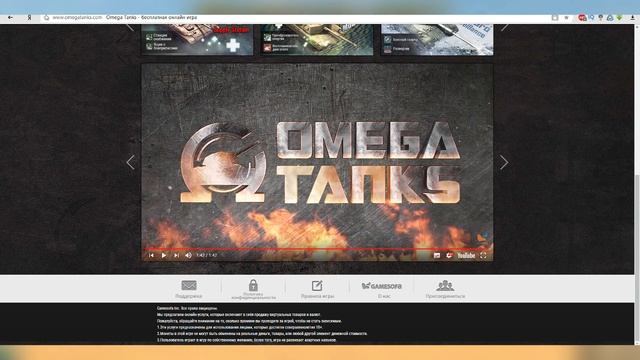Enter fullscreen mode in the video player

tap(483, 256)
